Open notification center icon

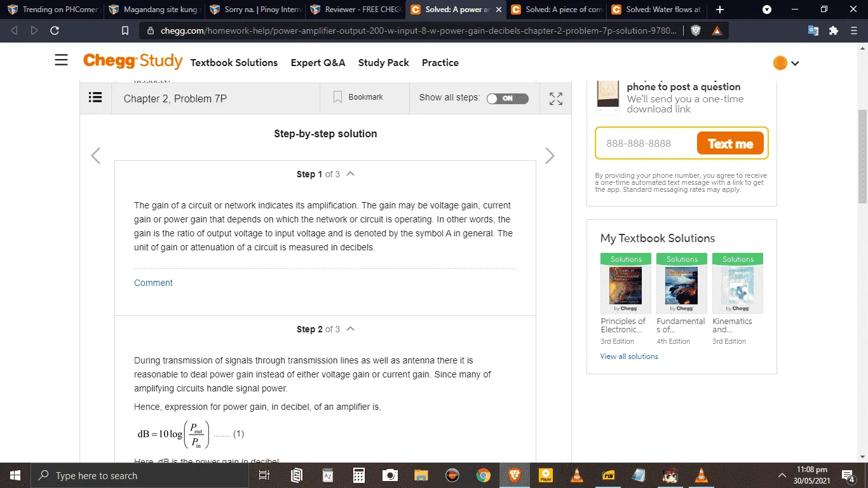pos(848,475)
